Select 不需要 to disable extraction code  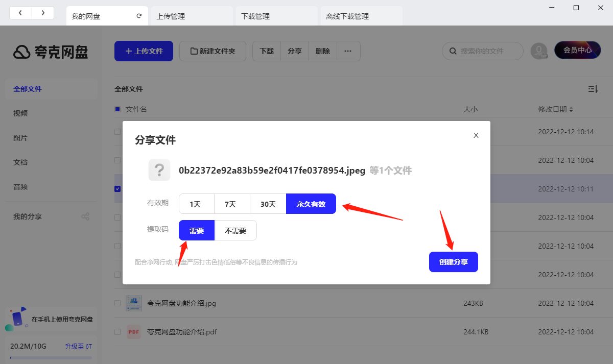[235, 230]
